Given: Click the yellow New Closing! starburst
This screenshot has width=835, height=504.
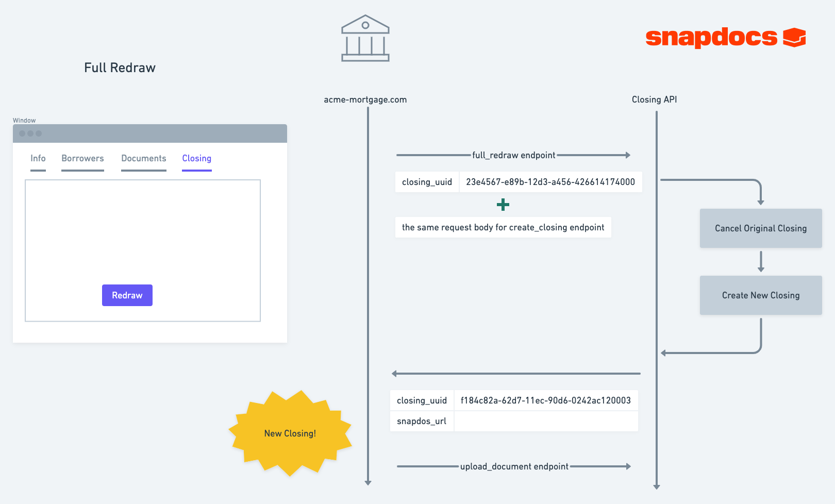Looking at the screenshot, I should (x=290, y=433).
